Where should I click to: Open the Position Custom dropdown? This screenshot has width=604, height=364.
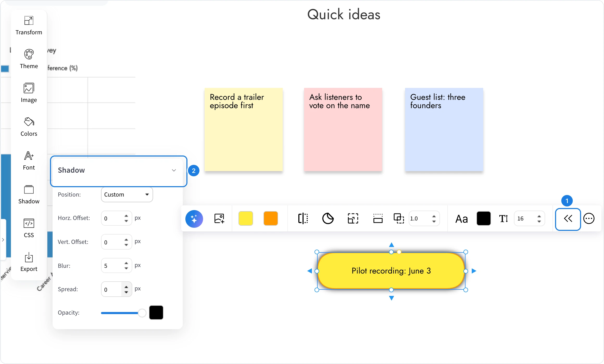[127, 194]
